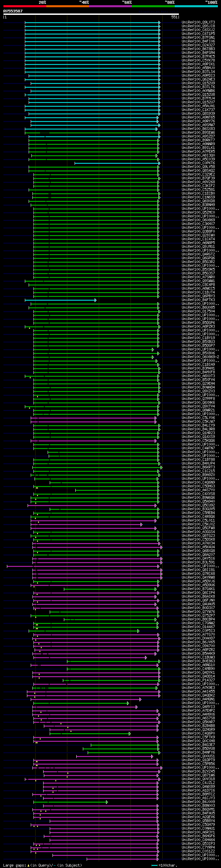The width and height of the screenshot is (221, 868).
Task: Click the purple ~60% identity legend segment
Action: pyautogui.click(x=110, y=6)
